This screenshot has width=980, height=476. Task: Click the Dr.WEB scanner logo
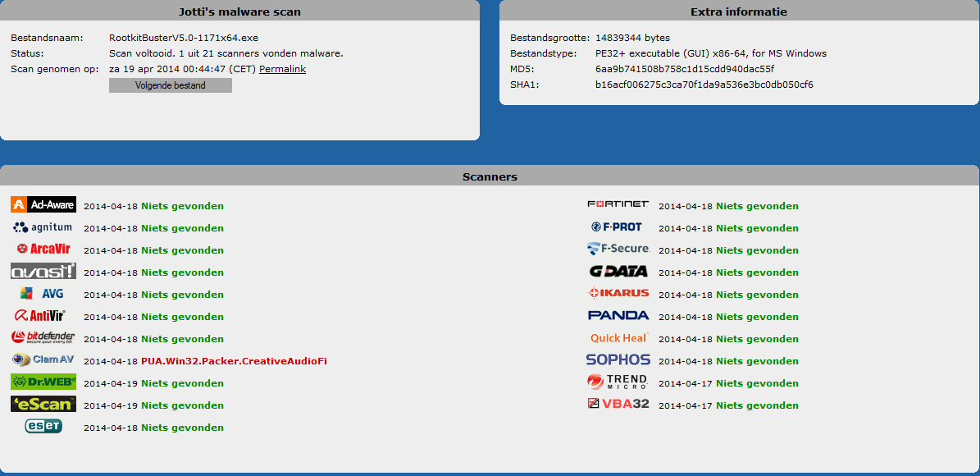pos(43,382)
